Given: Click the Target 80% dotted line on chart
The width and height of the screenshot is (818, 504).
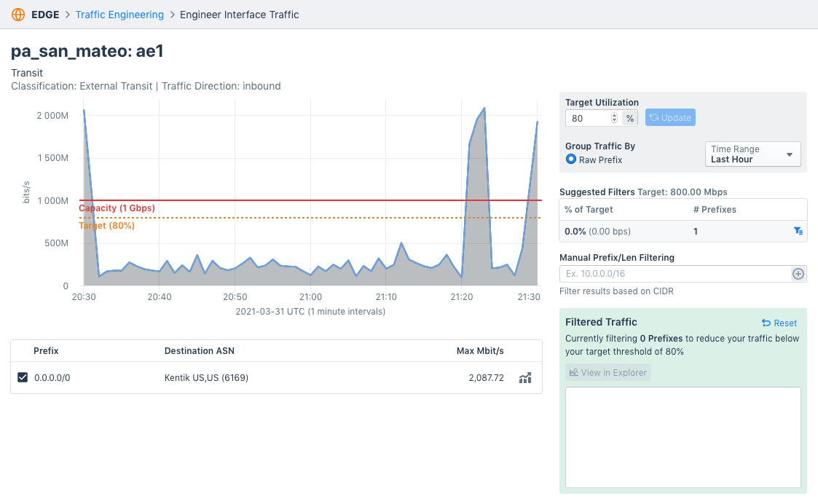Looking at the screenshot, I should click(x=291, y=217).
